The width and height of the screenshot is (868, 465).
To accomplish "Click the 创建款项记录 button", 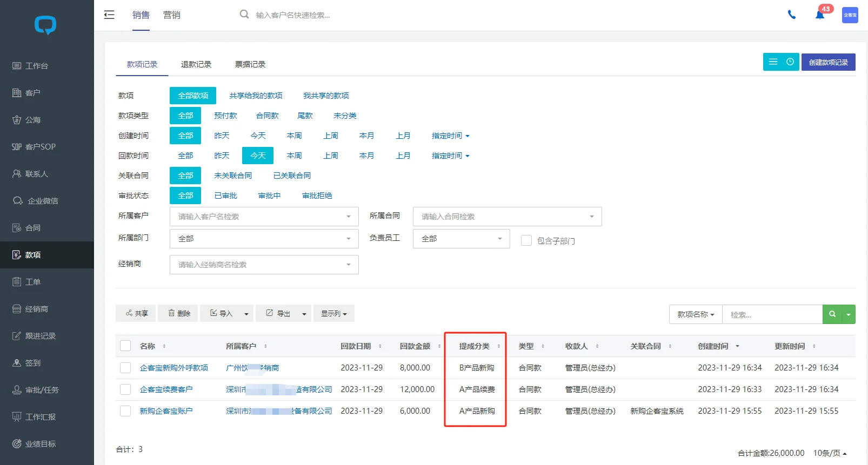I will (x=829, y=62).
